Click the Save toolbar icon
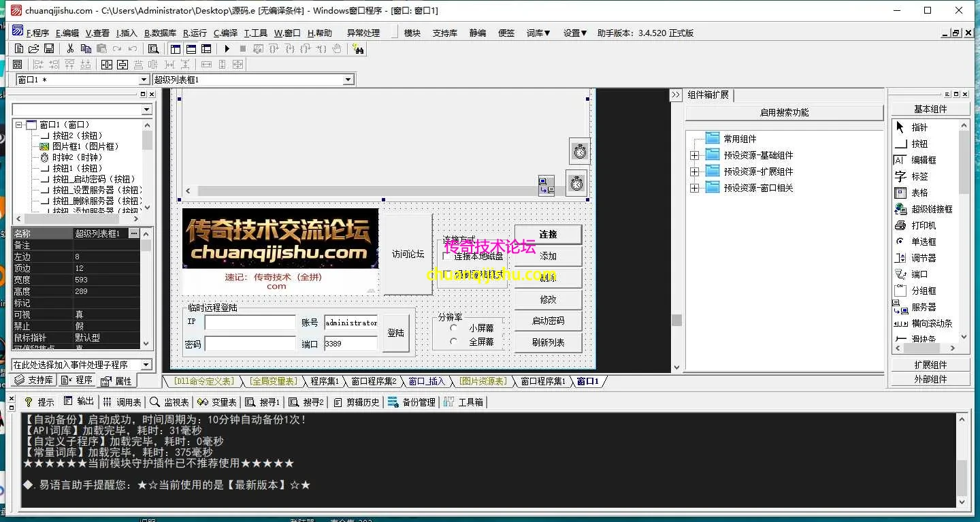980x522 pixels. pyautogui.click(x=48, y=48)
